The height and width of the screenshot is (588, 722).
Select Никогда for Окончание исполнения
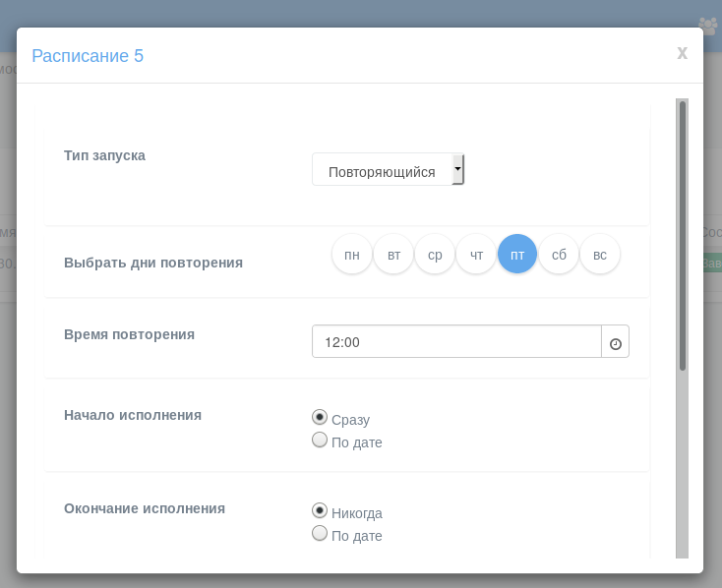320,510
